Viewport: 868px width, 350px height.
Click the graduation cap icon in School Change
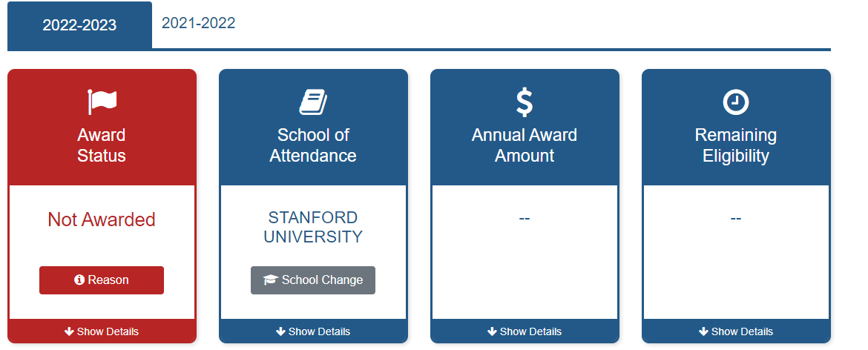point(270,280)
